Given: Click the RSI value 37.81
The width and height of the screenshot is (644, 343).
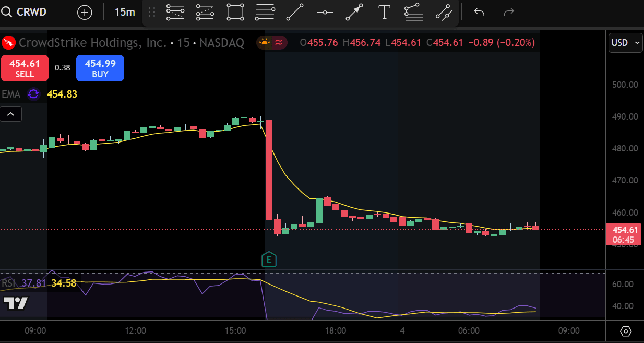Looking at the screenshot, I should point(34,283).
